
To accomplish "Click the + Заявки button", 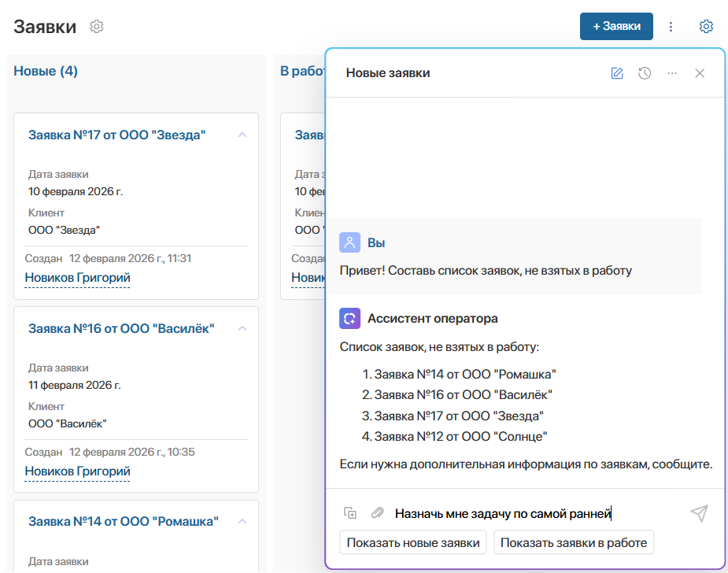I will [616, 26].
